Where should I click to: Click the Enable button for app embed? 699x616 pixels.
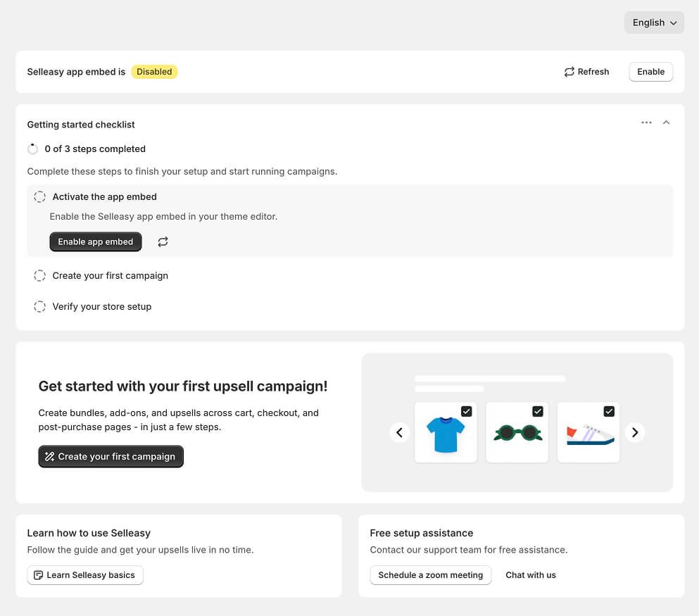click(x=650, y=72)
